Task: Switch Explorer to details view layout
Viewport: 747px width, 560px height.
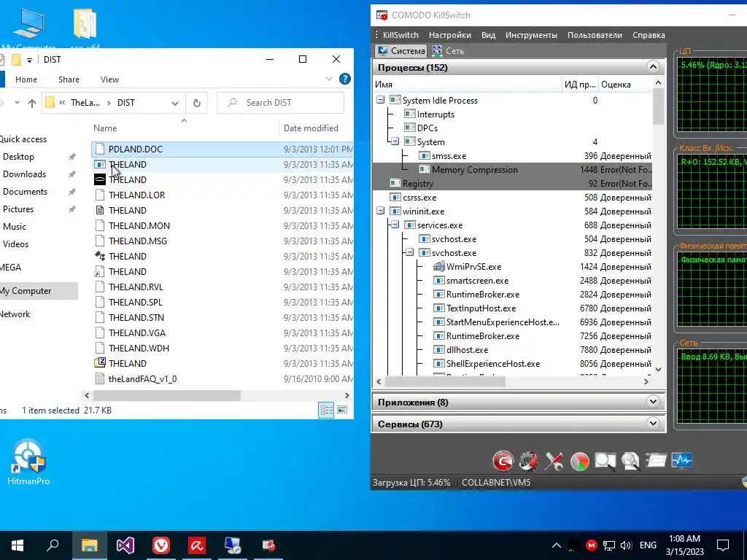Action: point(326,410)
